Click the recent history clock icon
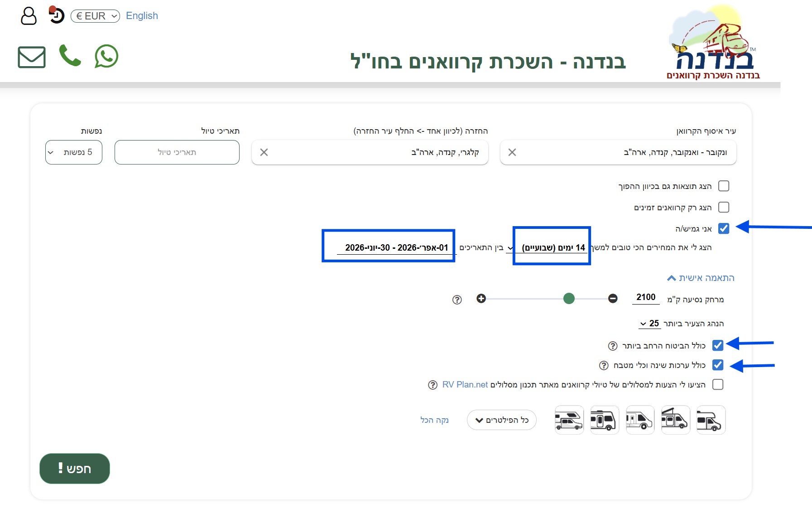812x518 pixels. click(57, 16)
